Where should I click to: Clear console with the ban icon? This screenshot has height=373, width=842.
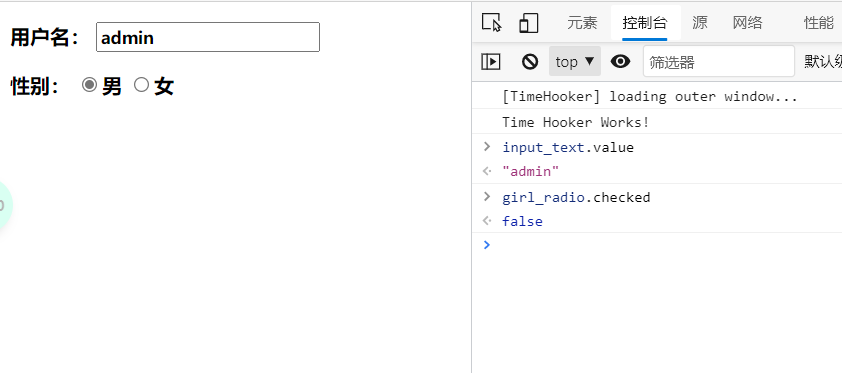(x=529, y=62)
